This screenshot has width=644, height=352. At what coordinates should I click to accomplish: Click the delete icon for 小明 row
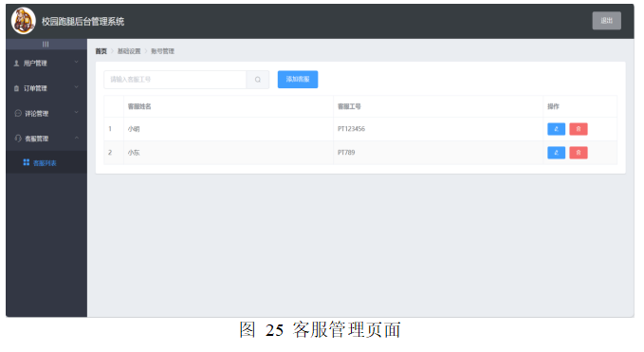[x=579, y=129]
